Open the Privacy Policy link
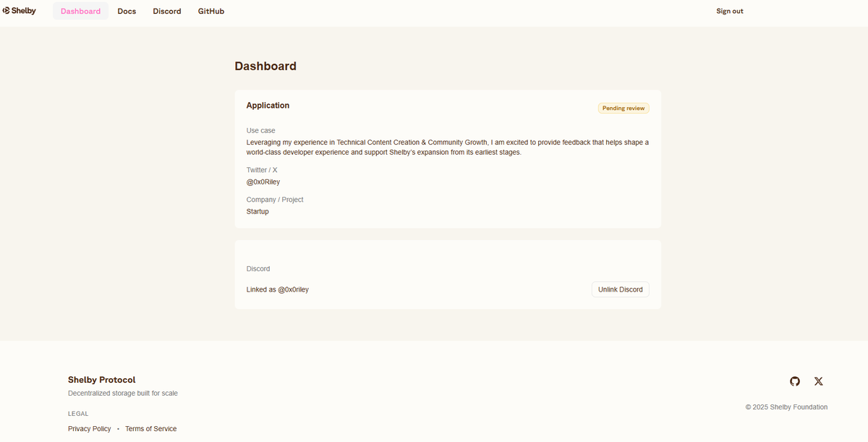Viewport: 868px width, 442px height. tap(90, 429)
